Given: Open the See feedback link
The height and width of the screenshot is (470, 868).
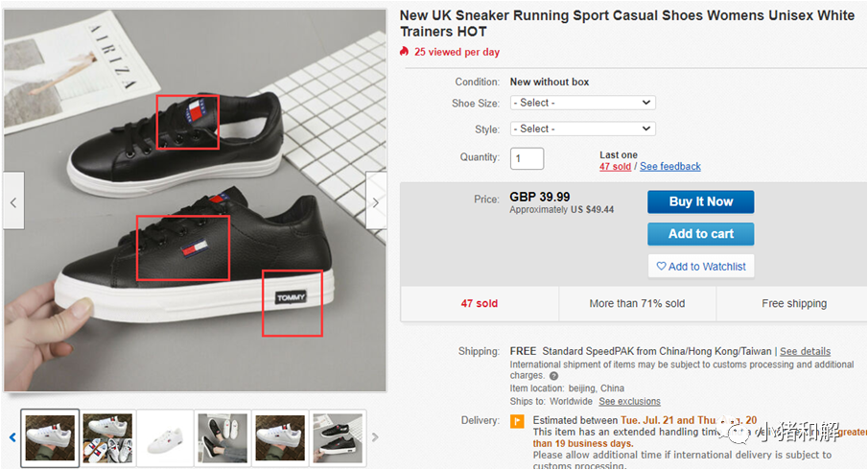Looking at the screenshot, I should pyautogui.click(x=670, y=167).
